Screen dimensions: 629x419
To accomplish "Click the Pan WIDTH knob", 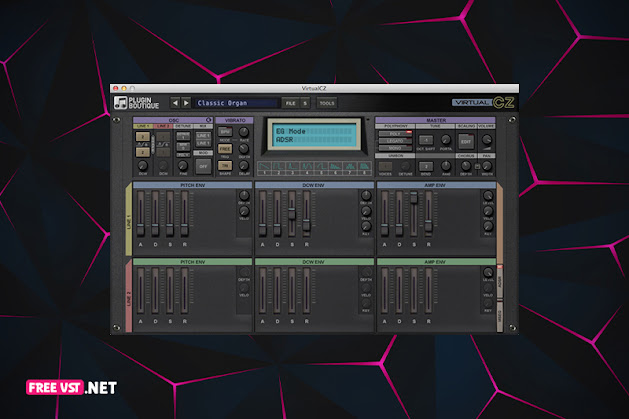I will [x=487, y=166].
